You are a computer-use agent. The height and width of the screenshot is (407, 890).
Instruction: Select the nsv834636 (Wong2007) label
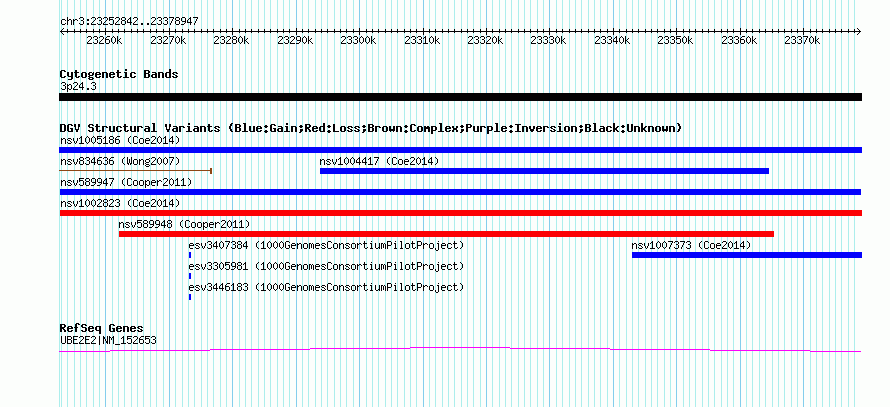click(x=120, y=161)
